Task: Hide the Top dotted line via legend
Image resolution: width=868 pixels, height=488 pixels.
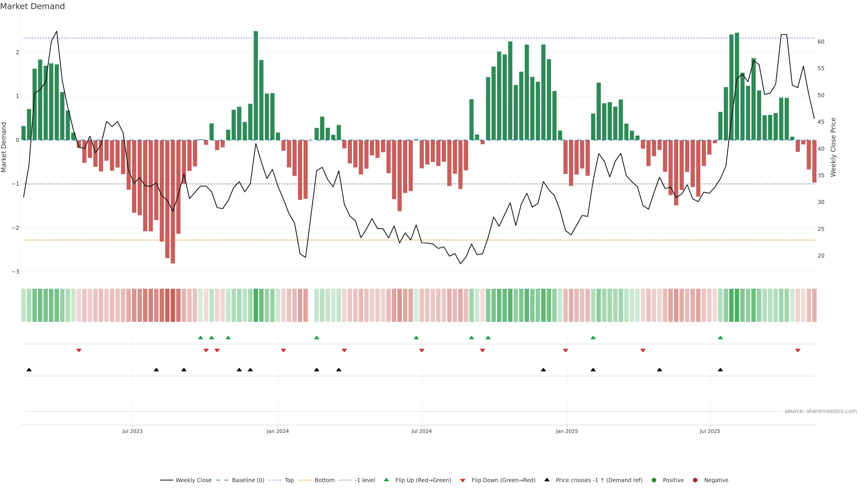Action: click(x=289, y=480)
